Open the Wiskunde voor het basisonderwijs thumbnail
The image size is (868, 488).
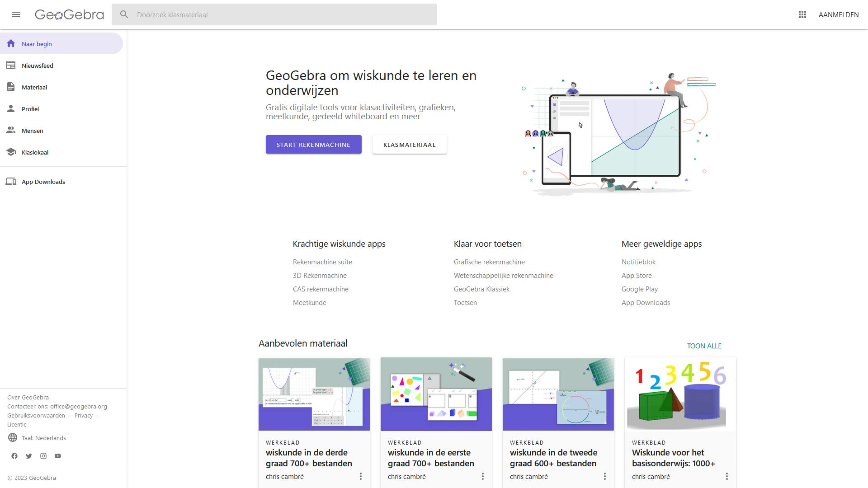click(680, 394)
